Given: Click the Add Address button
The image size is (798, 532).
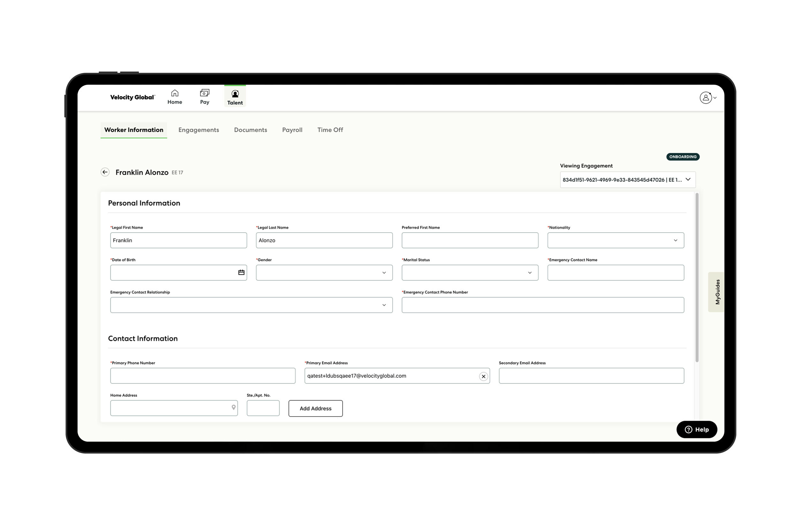Looking at the screenshot, I should (316, 408).
